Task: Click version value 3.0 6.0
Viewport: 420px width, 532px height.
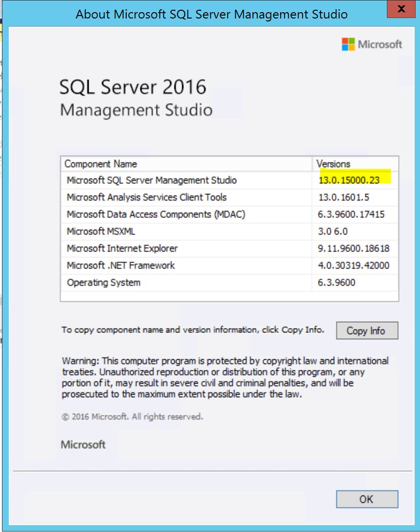Action: [333, 231]
